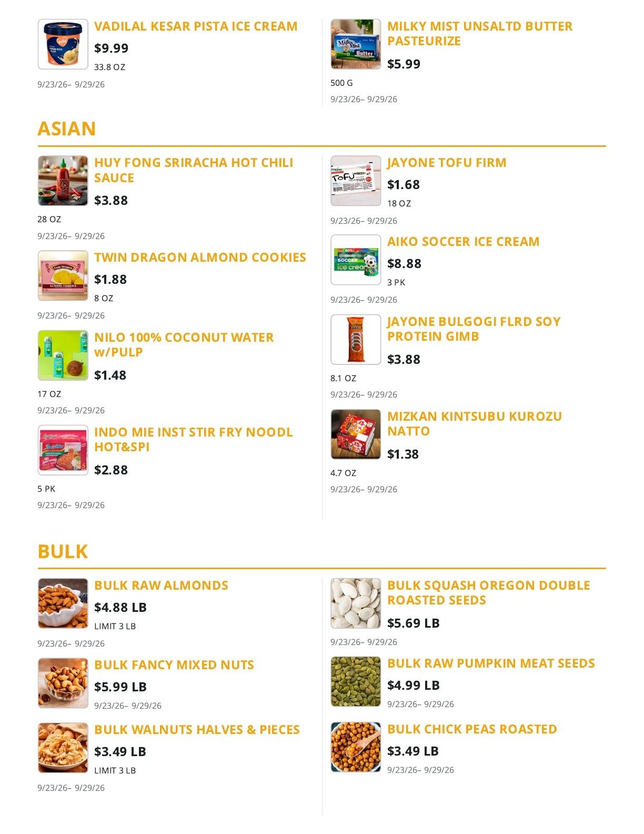Screen dimensions: 644x834
Task: Select the Huy Fong Sriracha bottle thumbnail
Action: coord(63,181)
